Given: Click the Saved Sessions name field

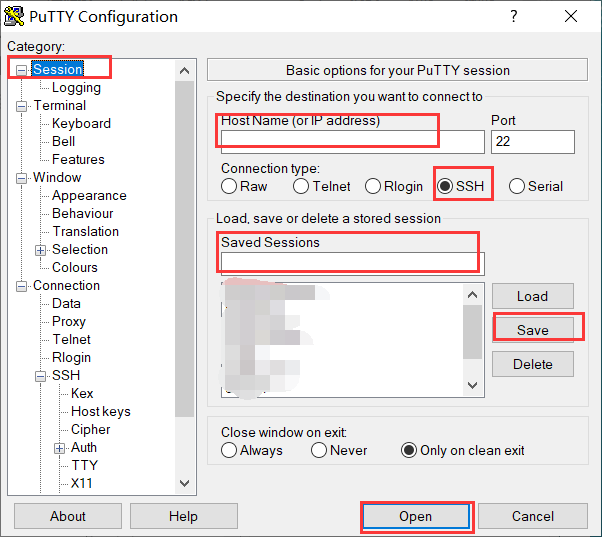Looking at the screenshot, I should 352,263.
